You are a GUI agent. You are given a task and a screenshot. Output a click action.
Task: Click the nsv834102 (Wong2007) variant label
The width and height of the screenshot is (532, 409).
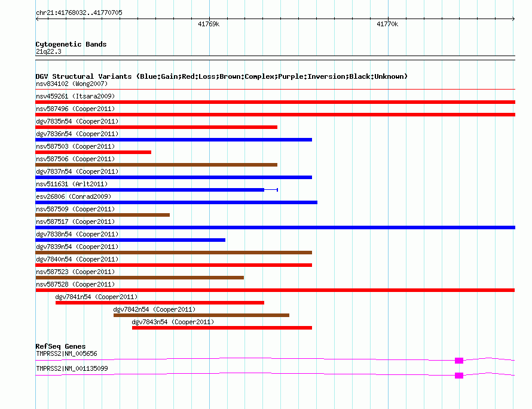point(72,84)
